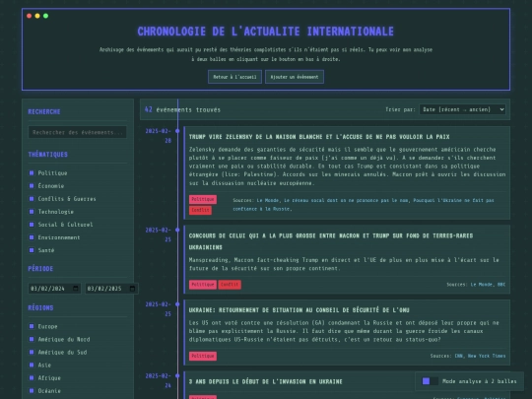
Task: Select timeline dot beside the Macron-Trump concours event
Action: point(177,230)
